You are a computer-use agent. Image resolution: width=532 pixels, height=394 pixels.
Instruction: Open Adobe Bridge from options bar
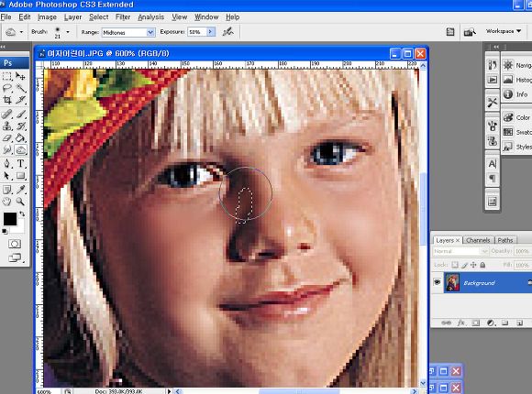tap(470, 32)
